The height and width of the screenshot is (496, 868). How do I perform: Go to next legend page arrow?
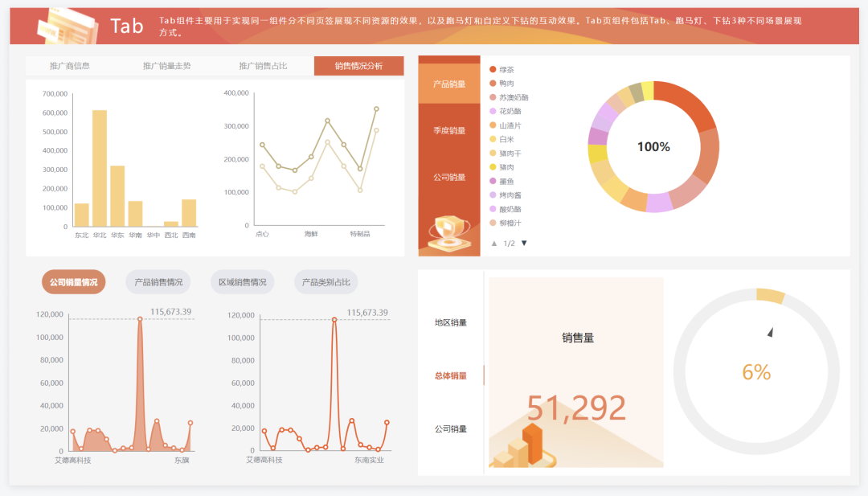(524, 244)
